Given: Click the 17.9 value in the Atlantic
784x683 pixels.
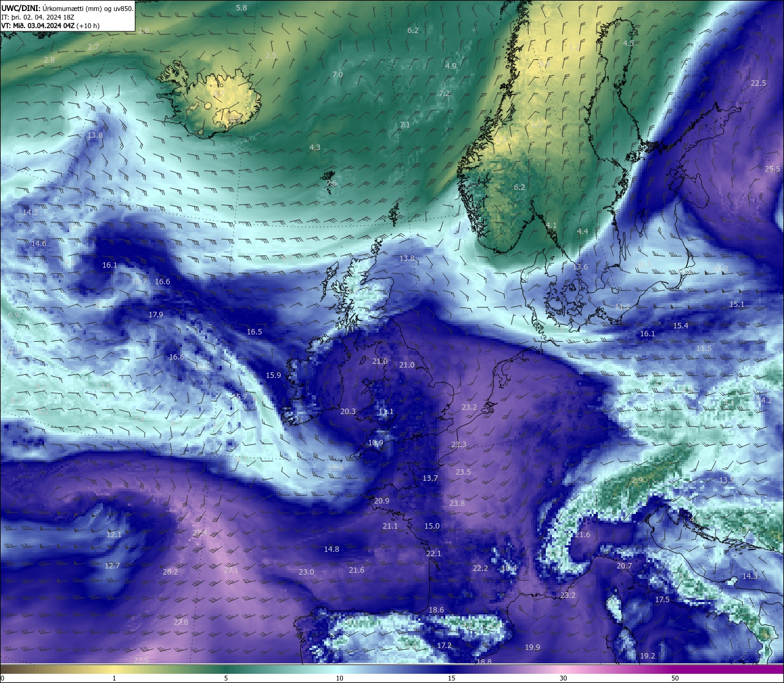Looking at the screenshot, I should point(156,314).
